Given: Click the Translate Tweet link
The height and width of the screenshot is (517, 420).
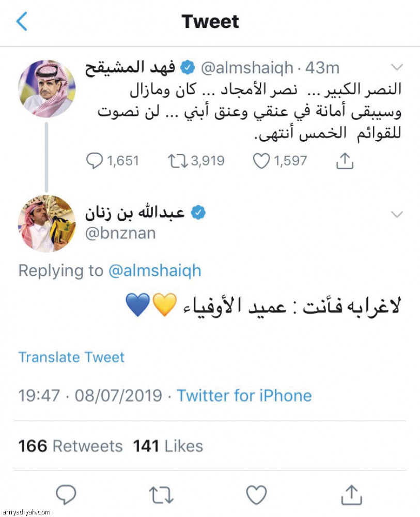Looking at the screenshot, I should (71, 357).
